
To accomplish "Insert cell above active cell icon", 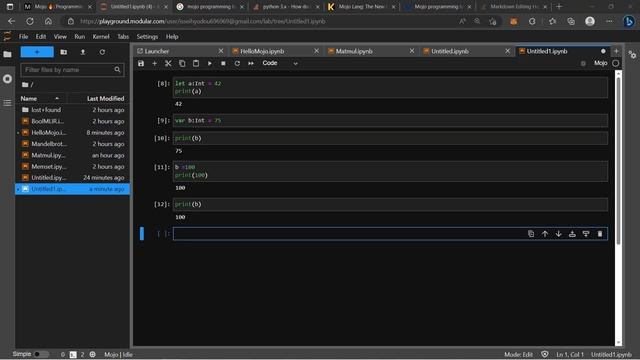I will click(572, 234).
